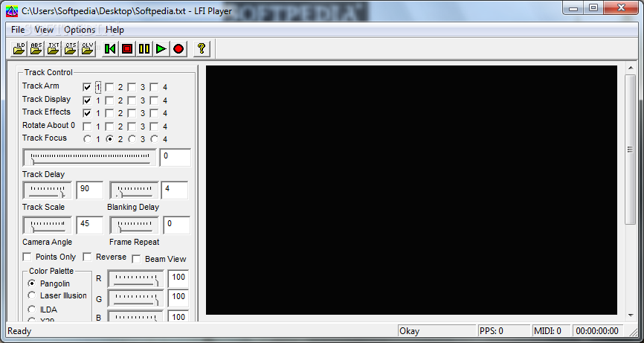Enable Track Display 4
644x343 pixels.
(154, 100)
